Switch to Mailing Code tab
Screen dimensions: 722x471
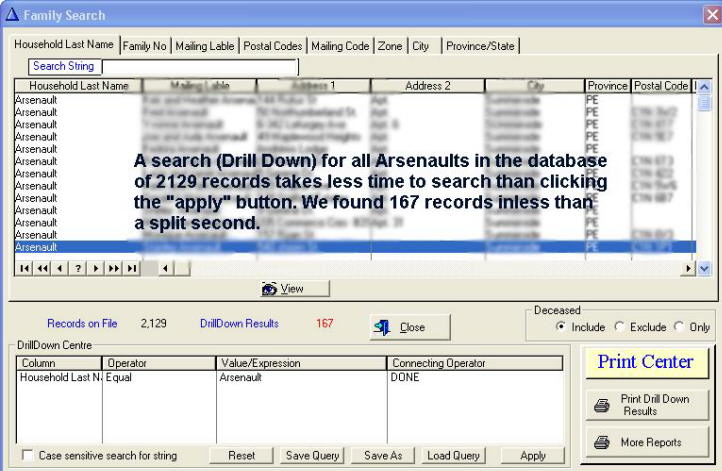tap(340, 46)
